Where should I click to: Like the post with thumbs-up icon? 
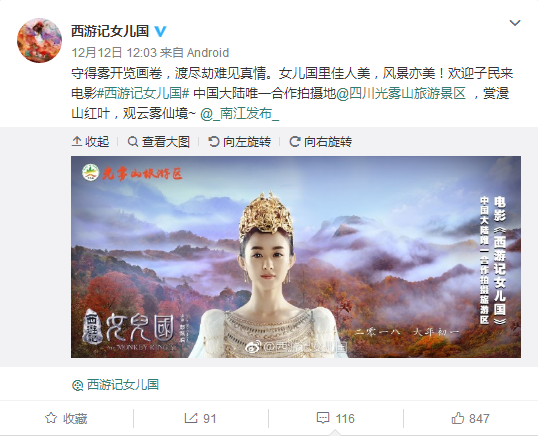coord(457,418)
